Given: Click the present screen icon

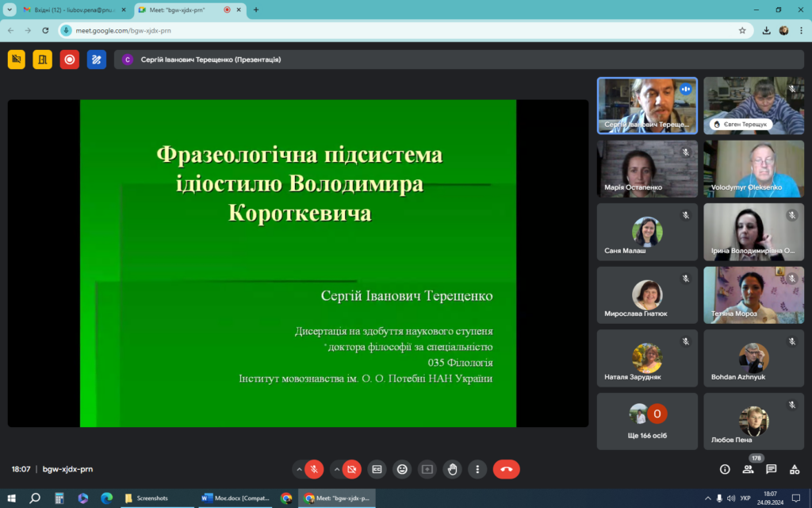Looking at the screenshot, I should coord(427,469).
